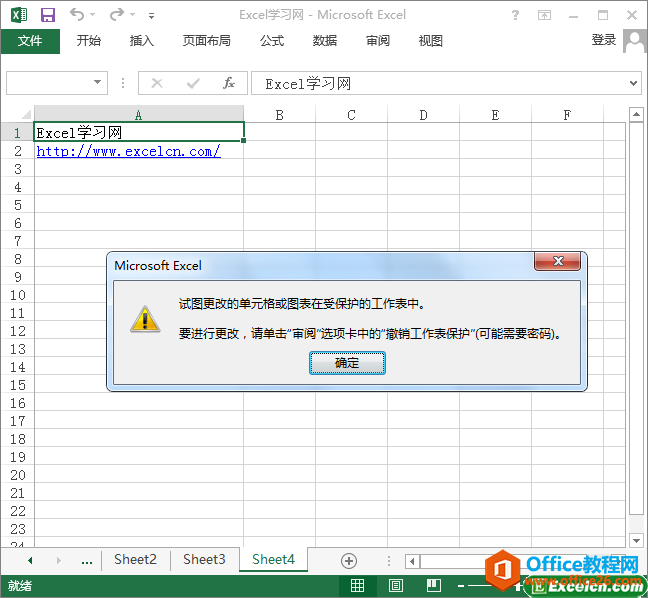Switch to Normal view in status bar

point(357,586)
